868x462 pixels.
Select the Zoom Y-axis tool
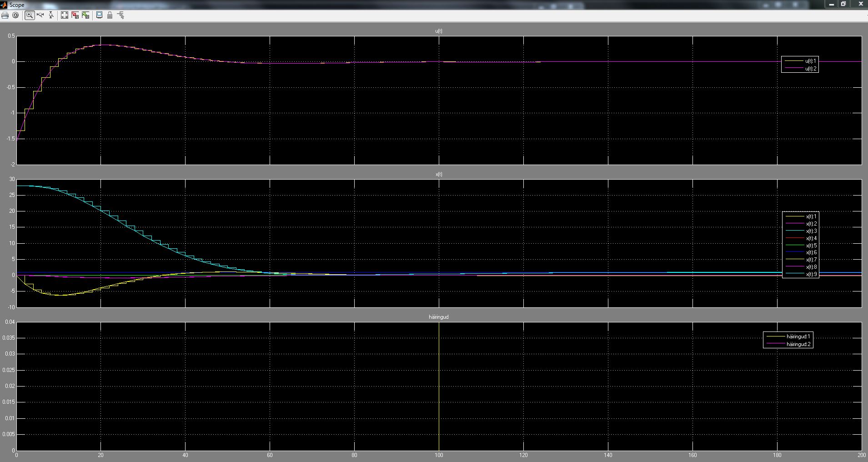coord(51,15)
